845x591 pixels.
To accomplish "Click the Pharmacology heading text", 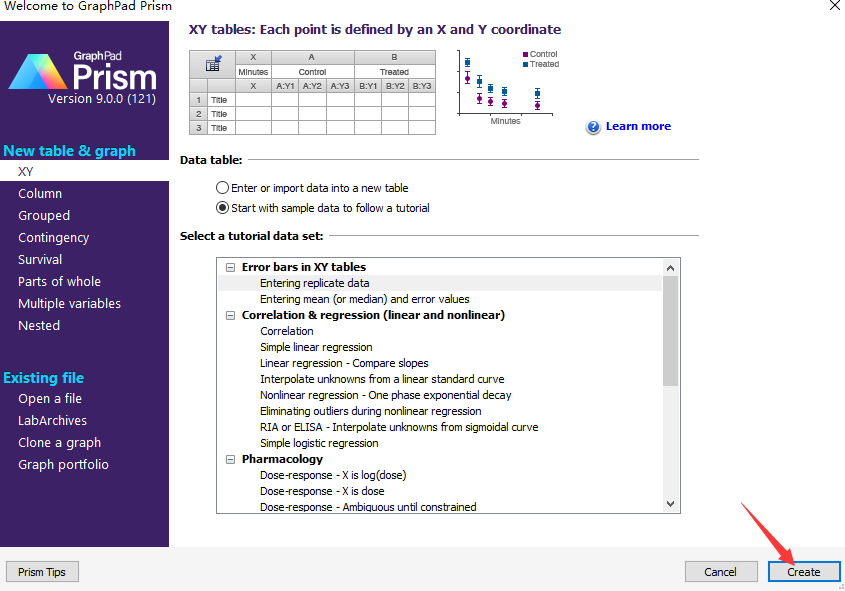I will (282, 459).
